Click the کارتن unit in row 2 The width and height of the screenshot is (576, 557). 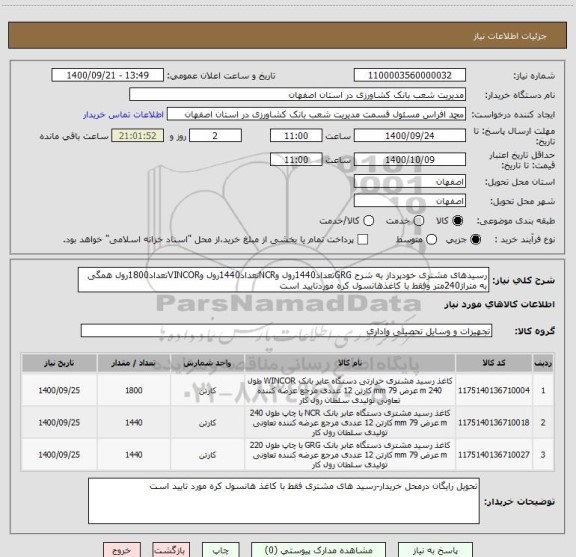[208, 423]
